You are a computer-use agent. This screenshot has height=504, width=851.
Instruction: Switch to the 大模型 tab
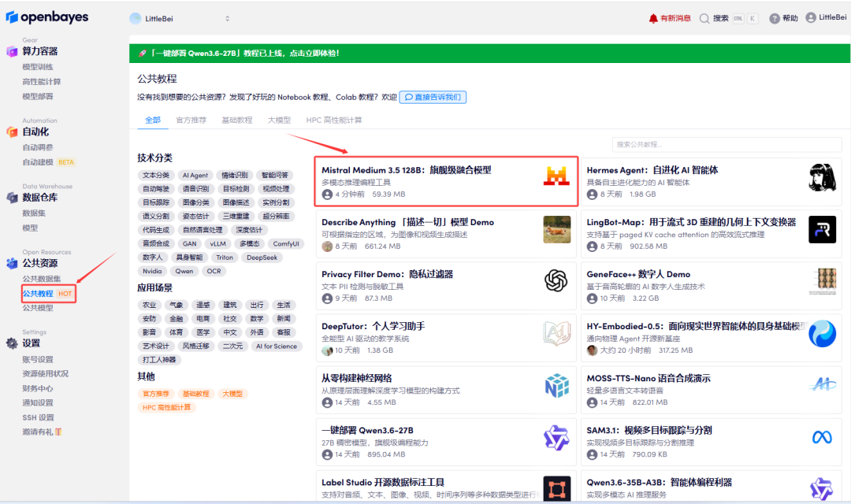click(x=279, y=120)
